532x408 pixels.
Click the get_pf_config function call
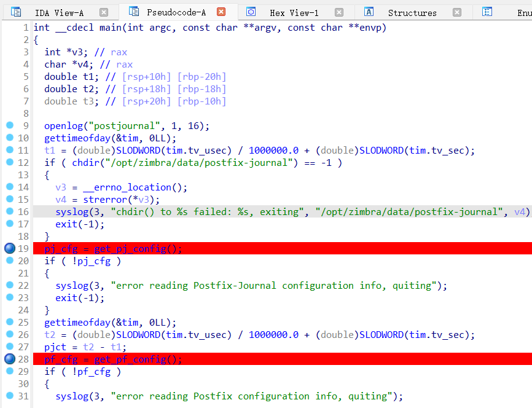click(130, 359)
